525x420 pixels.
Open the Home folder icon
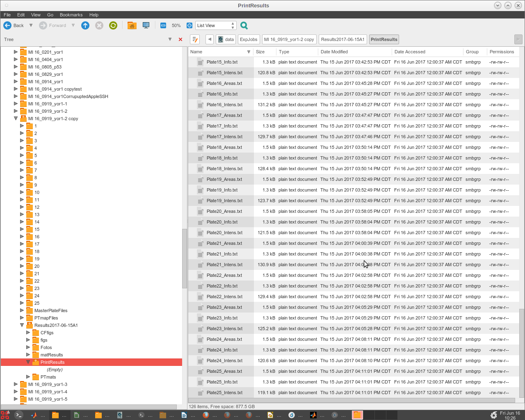(x=132, y=25)
